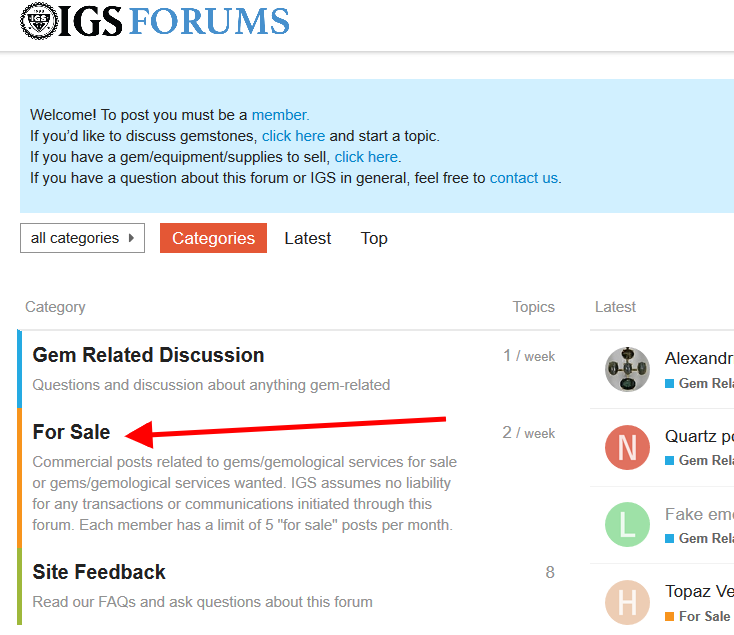Click the red 'N' user avatar

click(627, 447)
